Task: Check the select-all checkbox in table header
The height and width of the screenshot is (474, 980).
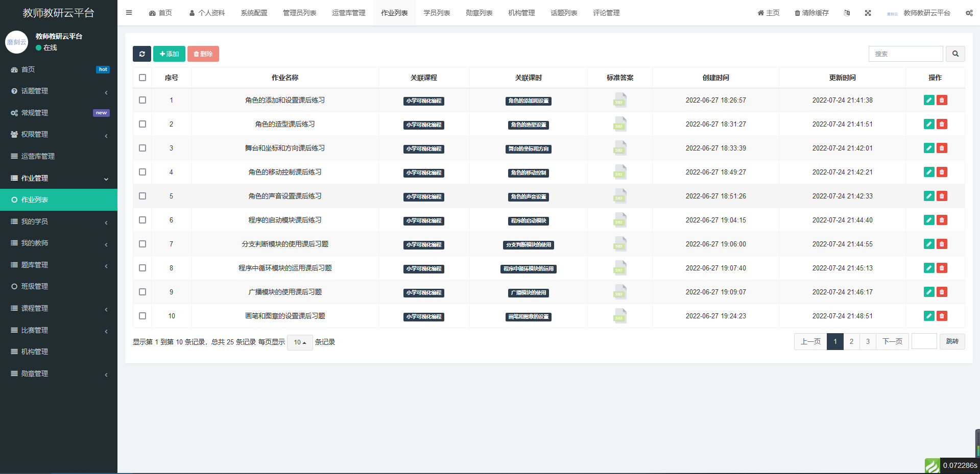Action: point(142,78)
